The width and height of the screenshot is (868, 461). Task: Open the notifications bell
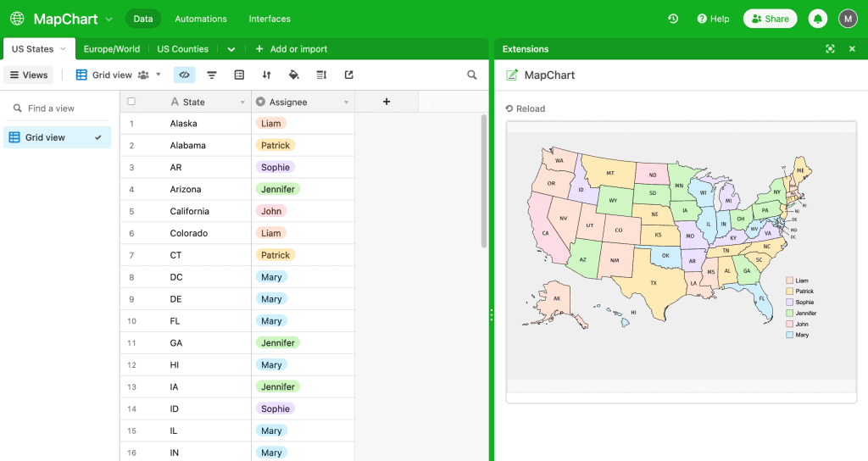pos(818,19)
